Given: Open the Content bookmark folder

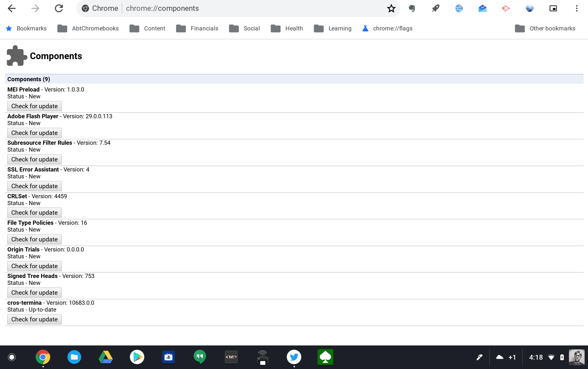Looking at the screenshot, I should [147, 28].
